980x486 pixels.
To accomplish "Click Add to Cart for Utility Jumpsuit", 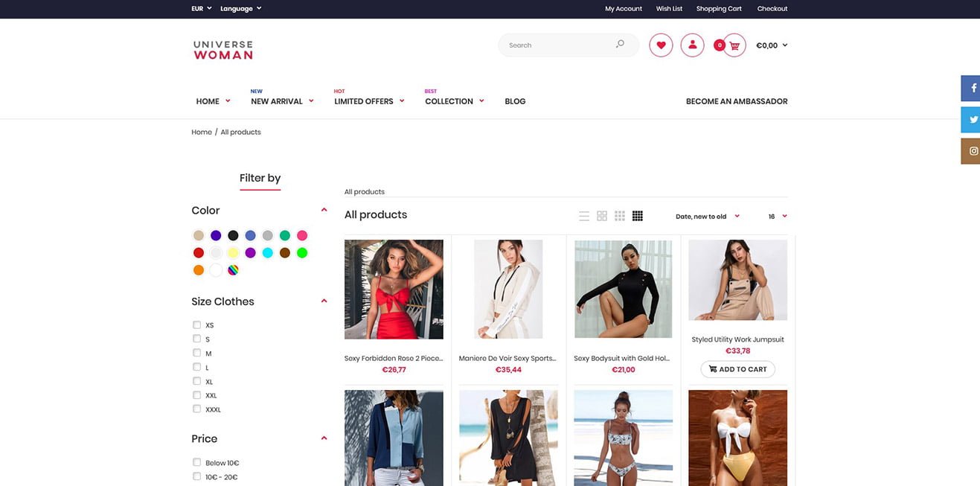I will click(737, 369).
